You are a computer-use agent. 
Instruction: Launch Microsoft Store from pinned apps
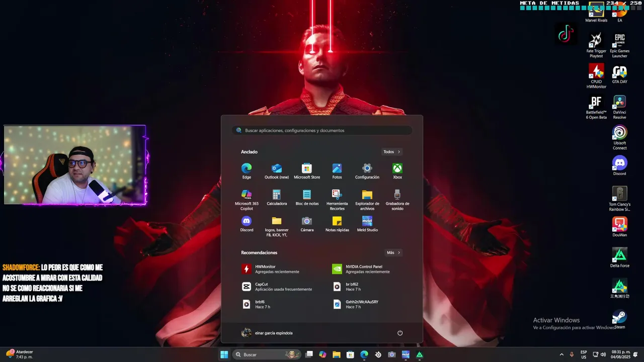[x=307, y=171]
